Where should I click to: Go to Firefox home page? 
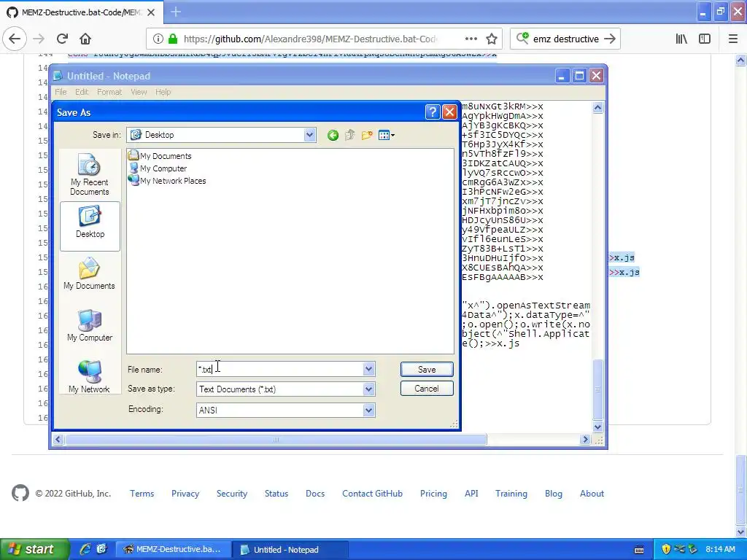pos(85,39)
